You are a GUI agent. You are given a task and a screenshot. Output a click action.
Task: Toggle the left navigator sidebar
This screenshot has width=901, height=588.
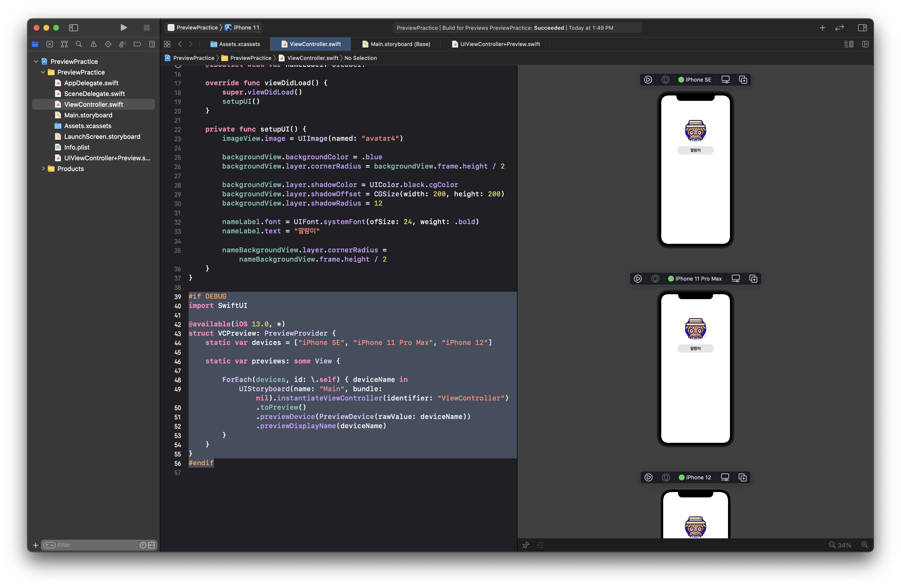73,28
